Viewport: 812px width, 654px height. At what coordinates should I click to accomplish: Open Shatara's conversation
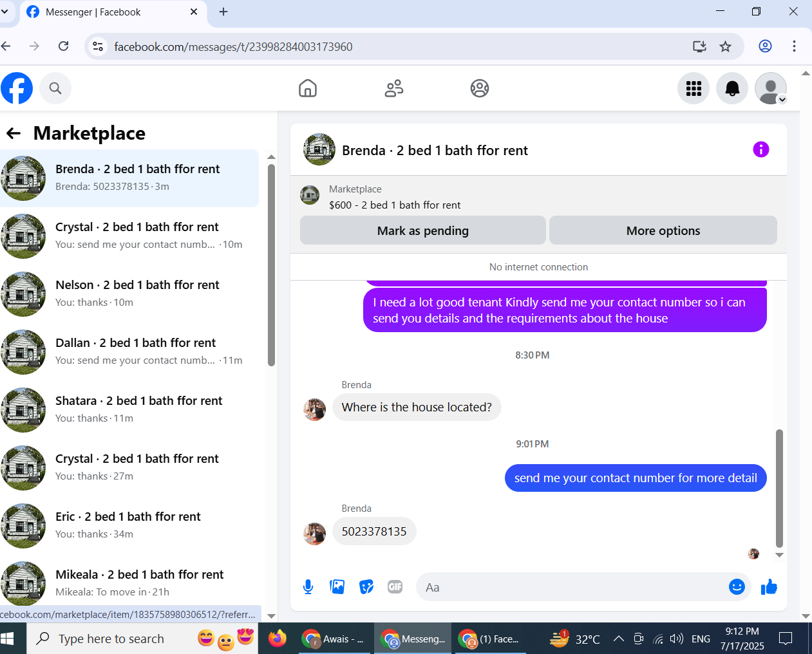click(129, 410)
